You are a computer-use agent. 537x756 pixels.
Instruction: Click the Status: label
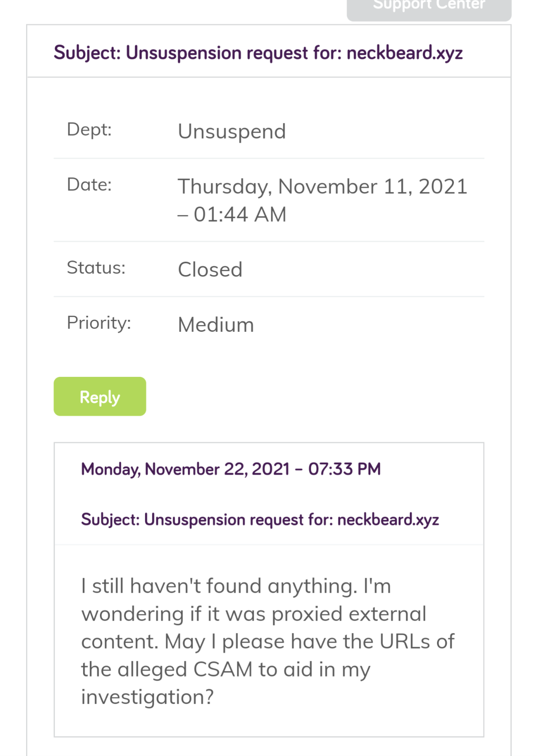click(96, 268)
